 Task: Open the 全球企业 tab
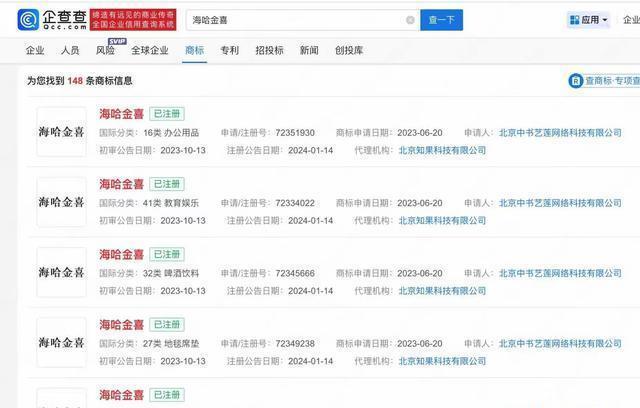coord(150,50)
